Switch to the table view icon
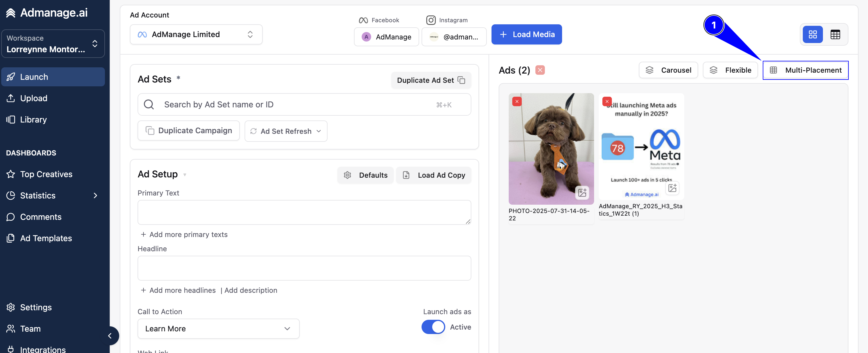Viewport: 868px width, 353px height. click(835, 34)
